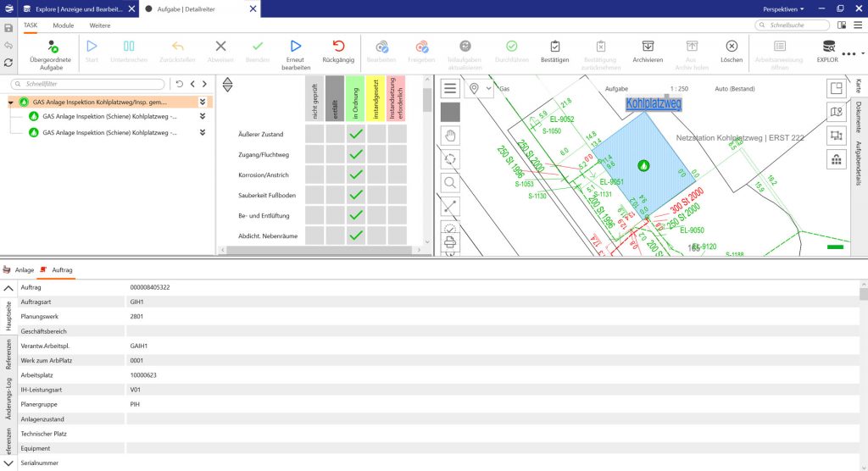Switch to the Module ribbon tab
The width and height of the screenshot is (868, 471).
pos(64,25)
